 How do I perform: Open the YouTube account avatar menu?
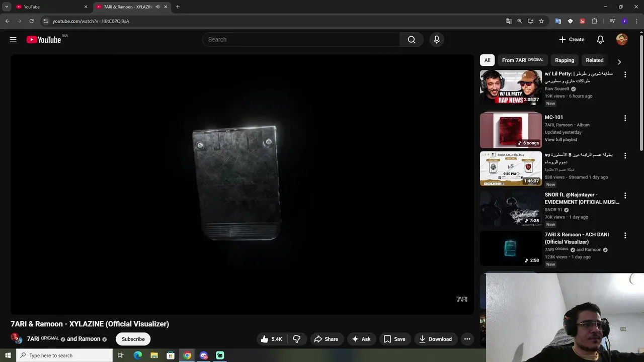[x=622, y=40]
